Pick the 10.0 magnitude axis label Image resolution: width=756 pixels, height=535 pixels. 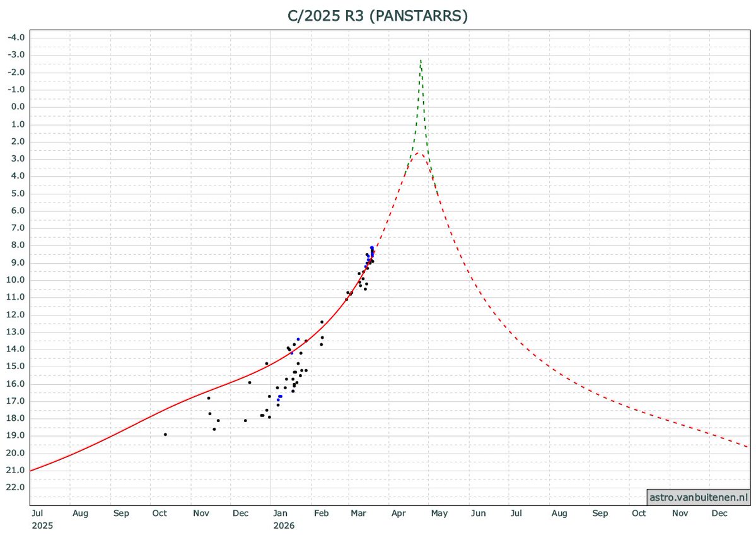16,279
